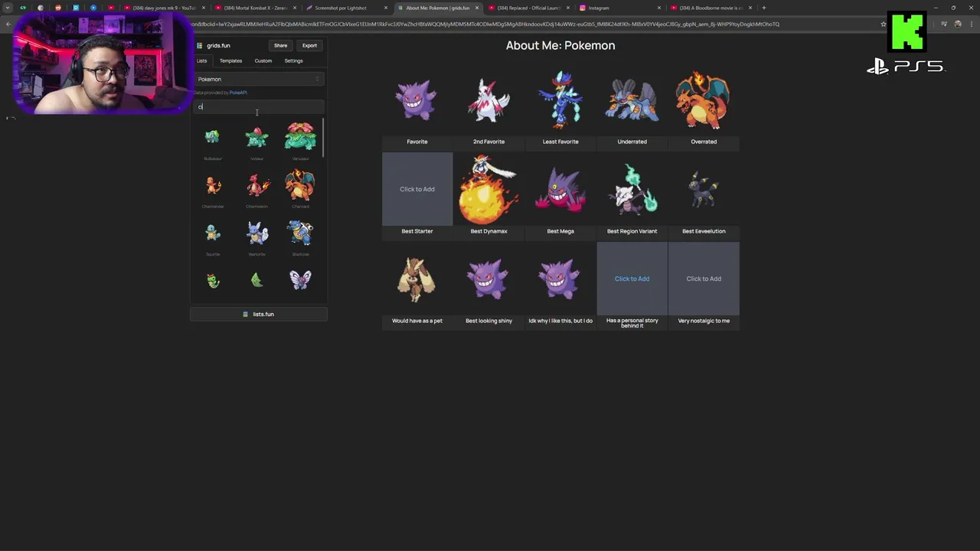Add Bulbasaur from the Pokemon list

point(213,138)
